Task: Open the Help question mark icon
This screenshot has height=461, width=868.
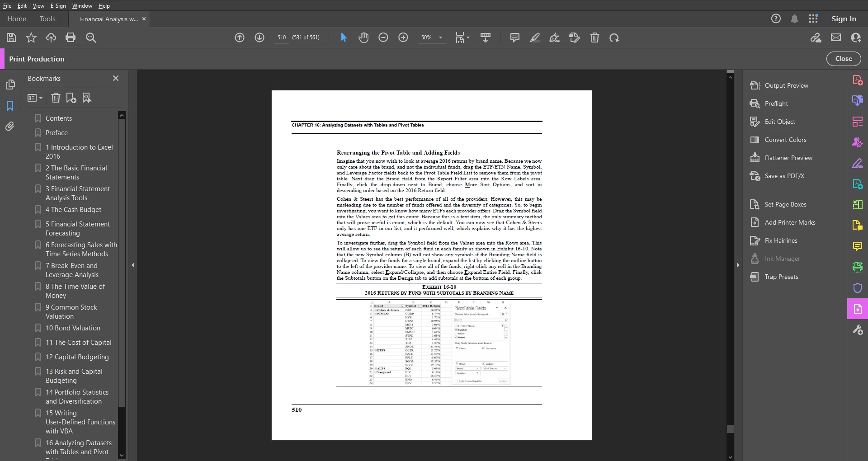Action: point(776,19)
